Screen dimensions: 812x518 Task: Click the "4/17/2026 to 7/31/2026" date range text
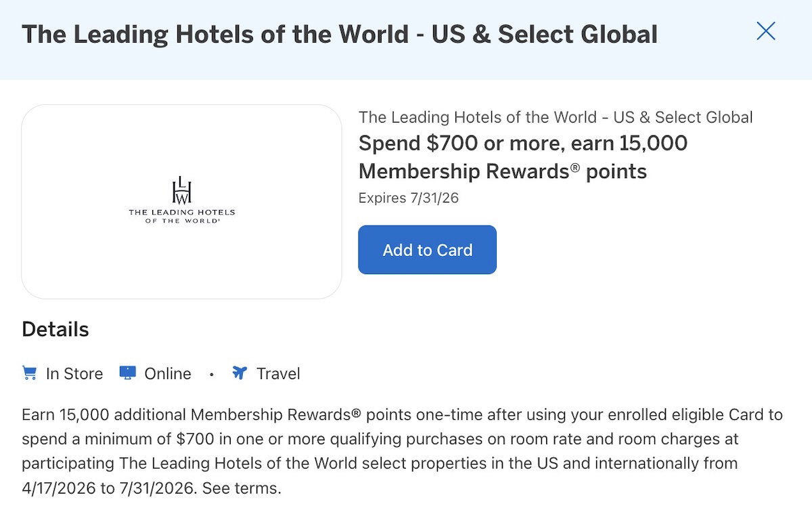(x=108, y=488)
